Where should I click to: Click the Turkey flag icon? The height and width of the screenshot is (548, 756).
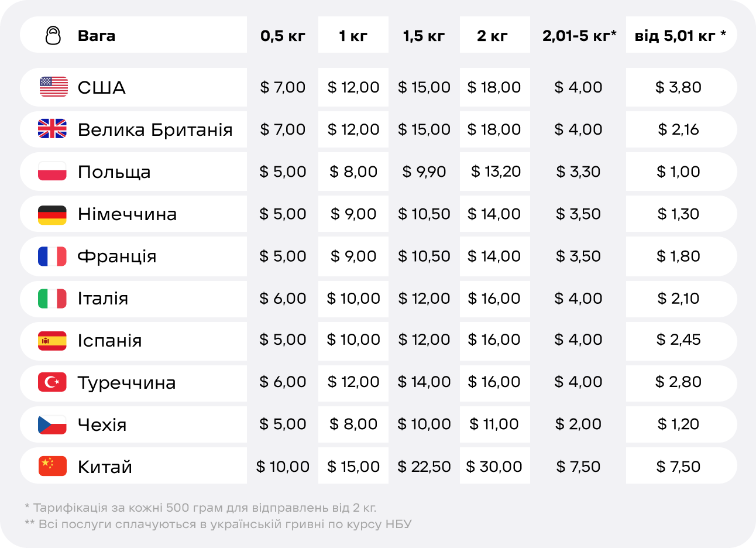point(53,382)
